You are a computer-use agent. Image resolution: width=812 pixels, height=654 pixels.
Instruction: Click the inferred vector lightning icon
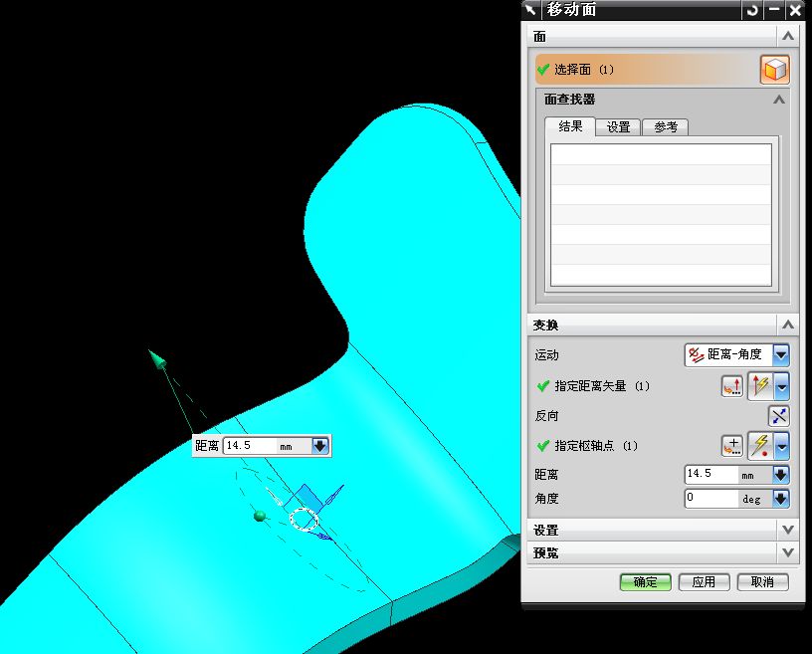tap(760, 386)
